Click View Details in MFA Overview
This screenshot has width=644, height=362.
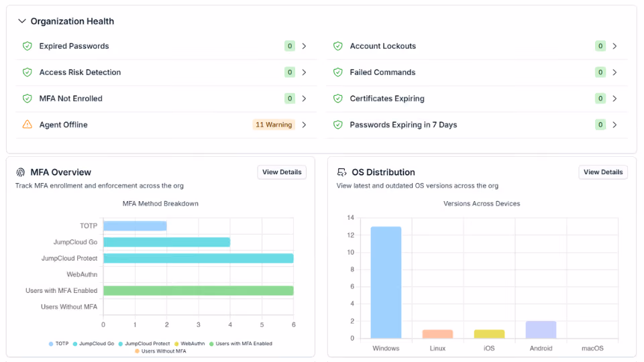[282, 172]
